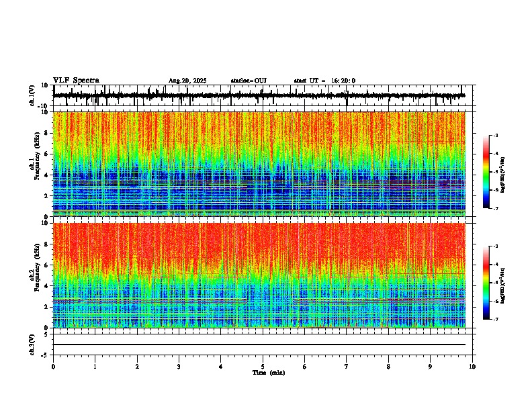The height and width of the screenshot is (411, 532).
Task: Click tick label 3 on Time axis
Action: click(179, 367)
